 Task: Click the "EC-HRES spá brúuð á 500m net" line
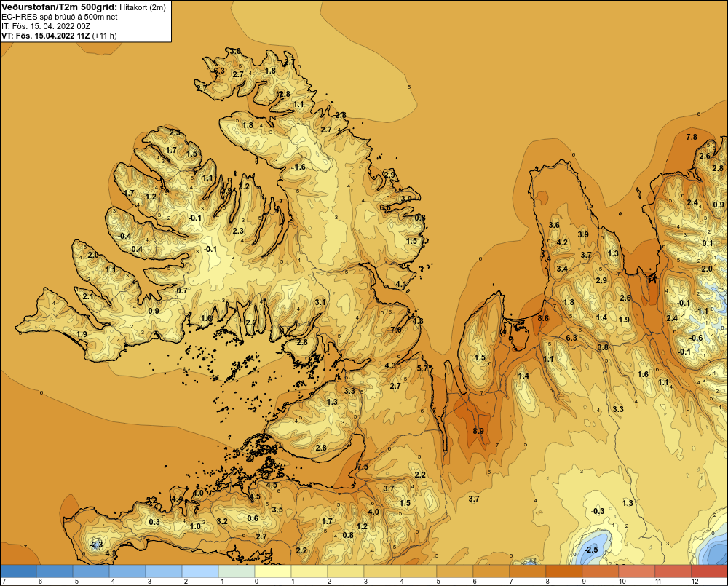tap(60, 17)
